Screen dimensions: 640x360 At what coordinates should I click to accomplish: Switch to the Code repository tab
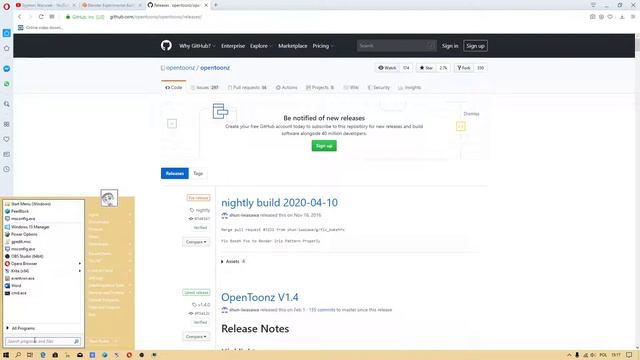[x=173, y=87]
